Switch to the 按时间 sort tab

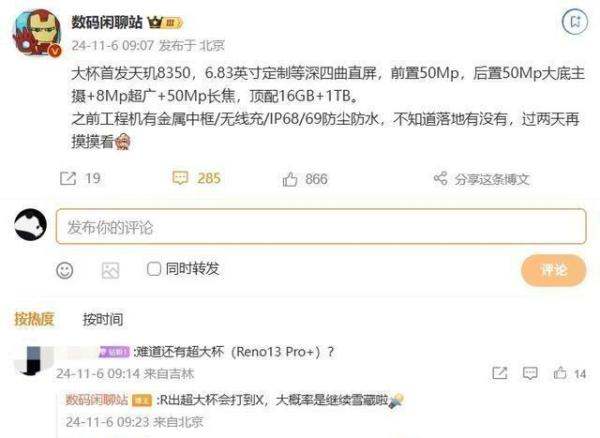click(x=103, y=319)
